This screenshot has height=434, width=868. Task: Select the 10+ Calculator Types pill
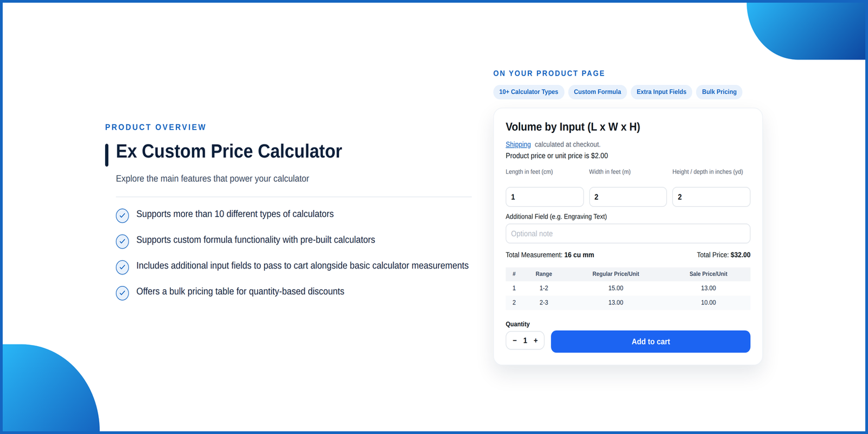(x=529, y=92)
